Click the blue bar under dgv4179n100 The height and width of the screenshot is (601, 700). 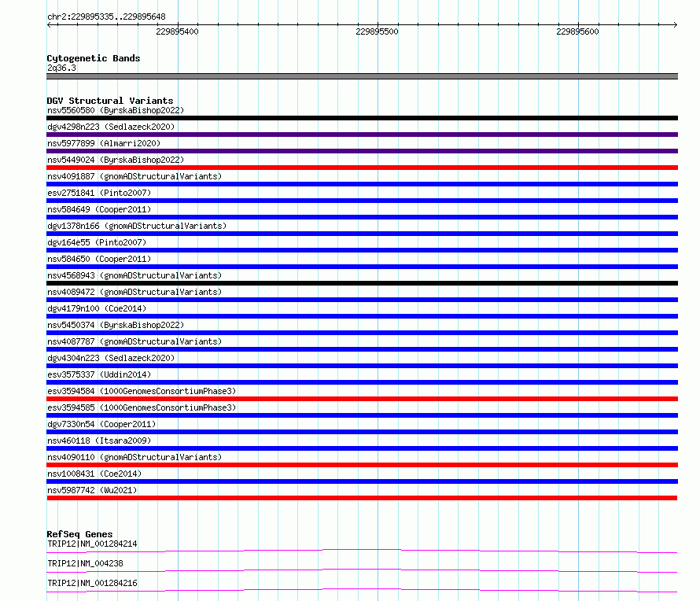tap(362, 316)
